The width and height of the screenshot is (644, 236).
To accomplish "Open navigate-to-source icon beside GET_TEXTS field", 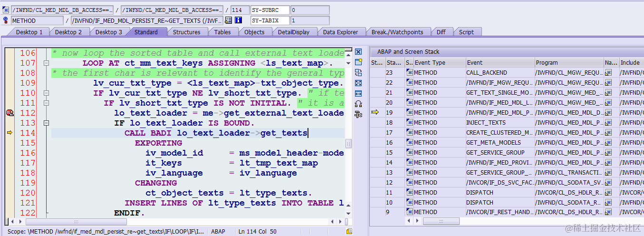I will click(x=229, y=20).
